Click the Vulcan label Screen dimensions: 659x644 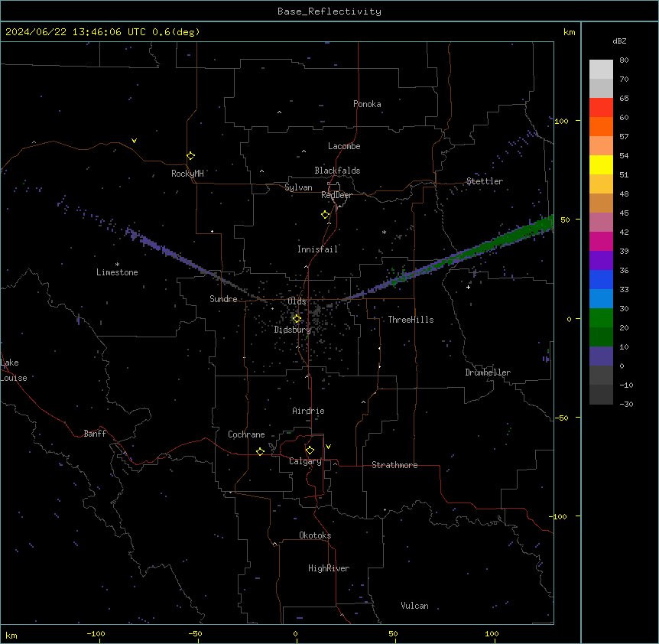pos(415,606)
